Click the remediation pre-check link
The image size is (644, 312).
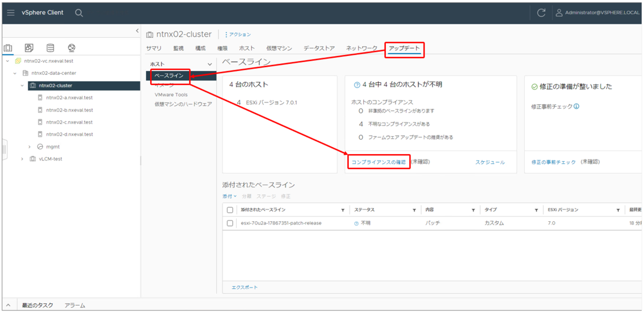point(553,162)
